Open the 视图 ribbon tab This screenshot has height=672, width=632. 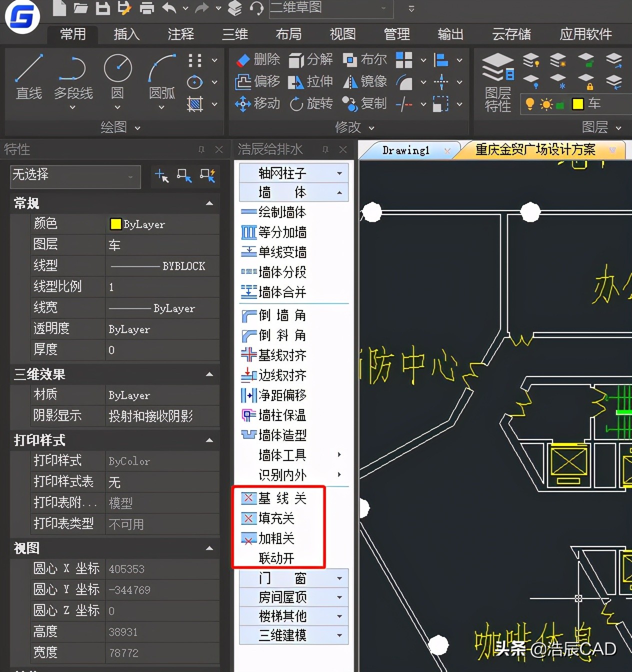point(342,34)
